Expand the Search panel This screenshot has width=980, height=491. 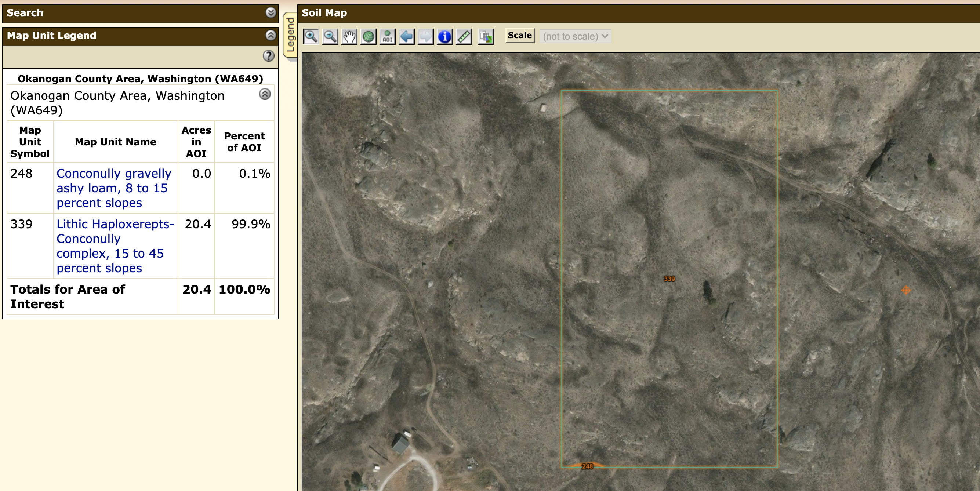tap(270, 12)
